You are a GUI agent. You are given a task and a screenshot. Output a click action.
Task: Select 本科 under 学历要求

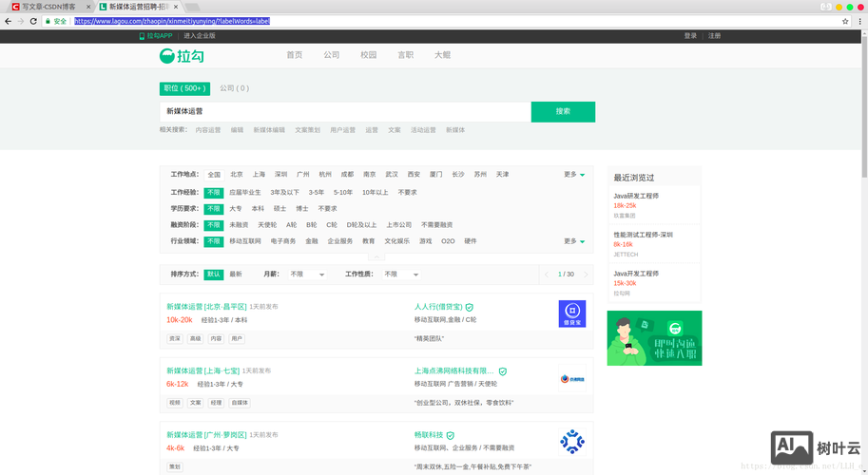point(258,209)
